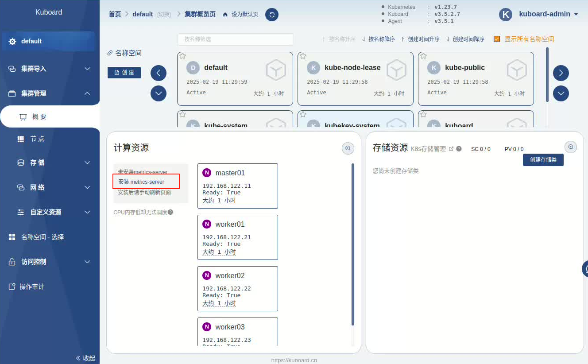Click the magnify icon in 存储资源 panel
Screen dimensions: 588x364
coord(571,147)
